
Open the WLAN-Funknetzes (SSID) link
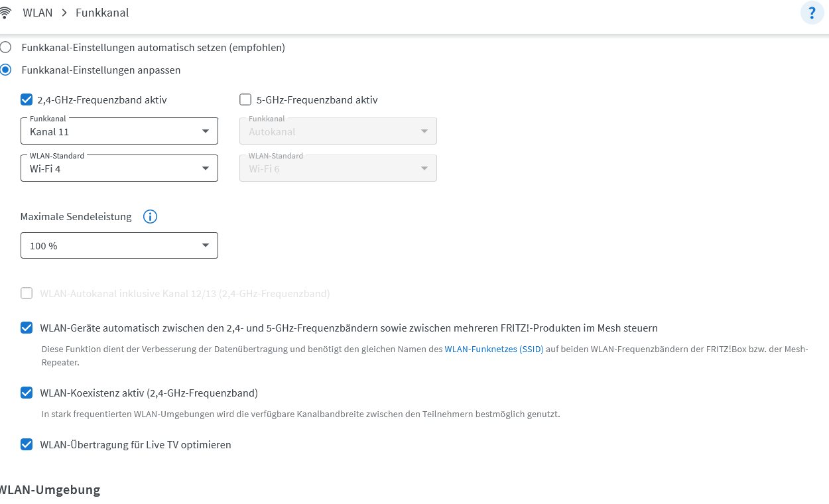coord(494,349)
